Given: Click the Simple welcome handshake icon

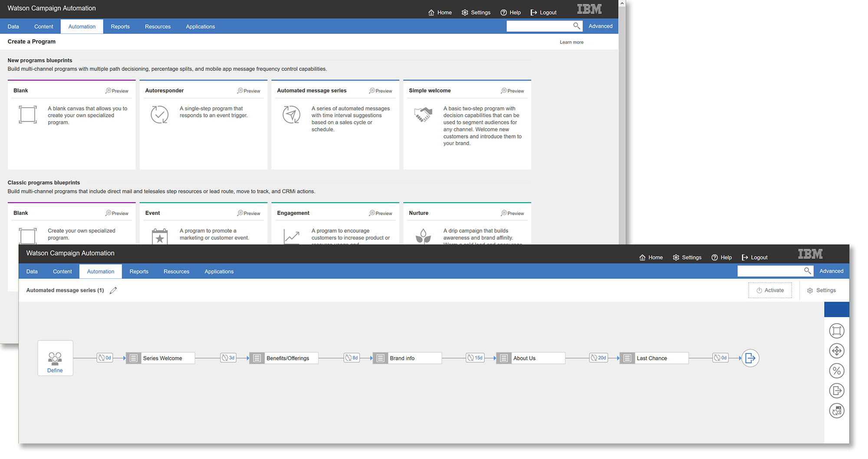Looking at the screenshot, I should 423,115.
